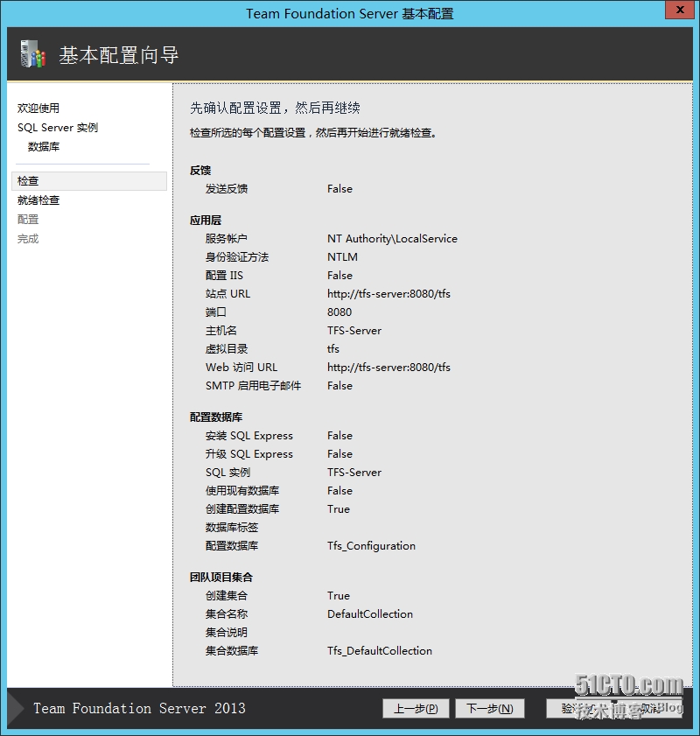This screenshot has height=736, width=700.
Task: Click the 使用现有数据库 label
Action: coord(242,490)
